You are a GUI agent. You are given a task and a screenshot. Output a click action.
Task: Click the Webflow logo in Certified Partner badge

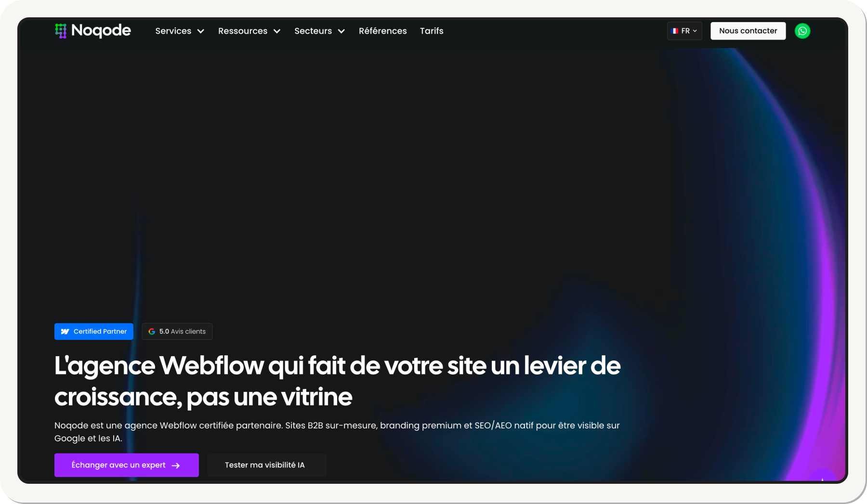pyautogui.click(x=65, y=332)
